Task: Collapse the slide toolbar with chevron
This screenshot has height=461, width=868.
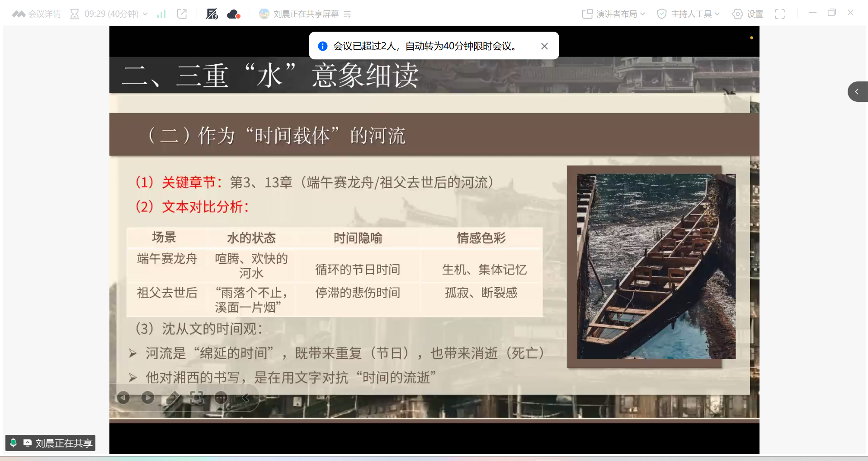Action: tap(245, 398)
